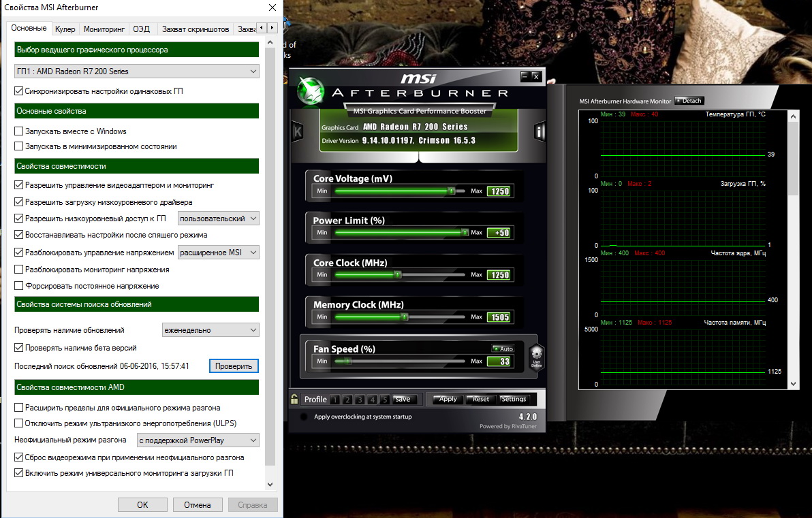This screenshot has width=812, height=518.
Task: Click the Memory Clock (MHz) slider handle
Action: click(x=405, y=317)
